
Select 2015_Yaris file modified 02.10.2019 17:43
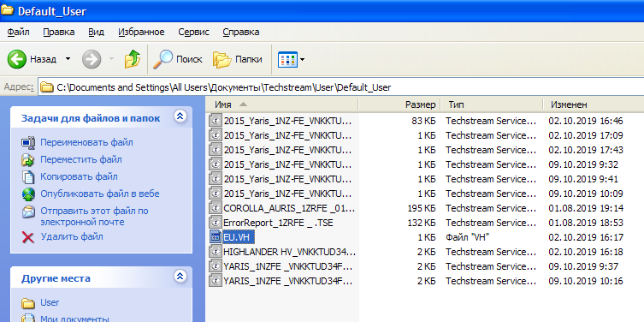287,150
